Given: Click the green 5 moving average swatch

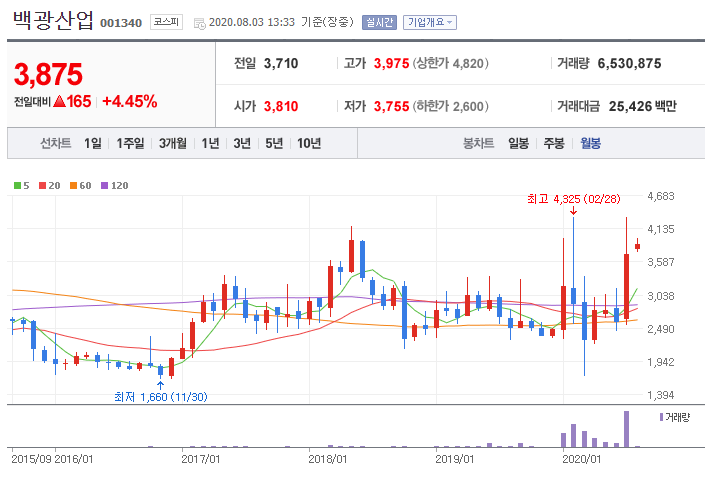Looking at the screenshot, I should coord(18,186).
